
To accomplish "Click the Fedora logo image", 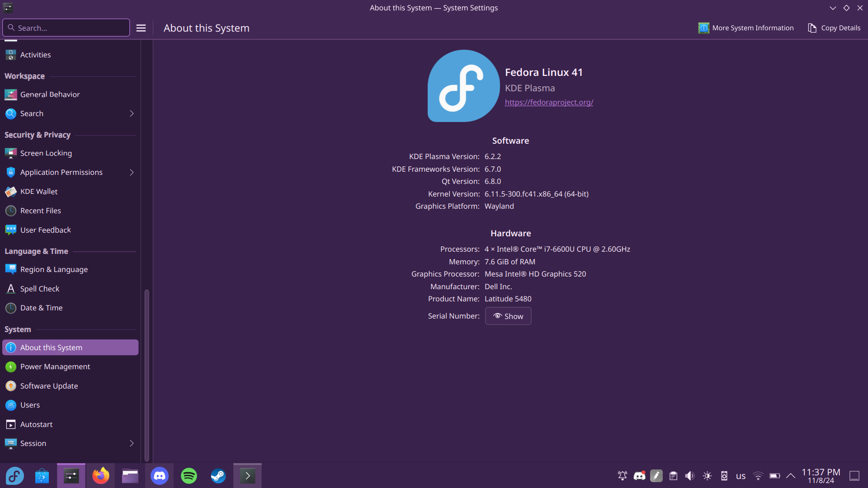I will point(463,86).
